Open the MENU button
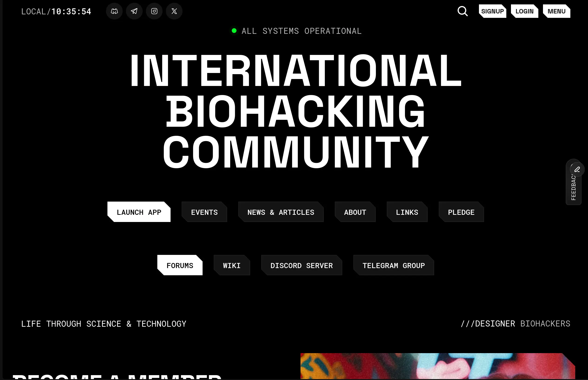 pyautogui.click(x=556, y=11)
